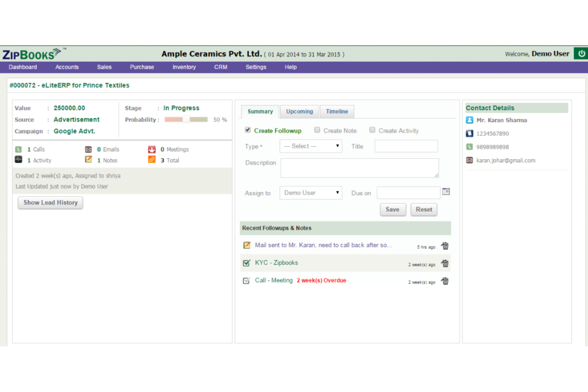
Task: Check the Create Note checkbox
Action: tap(317, 130)
